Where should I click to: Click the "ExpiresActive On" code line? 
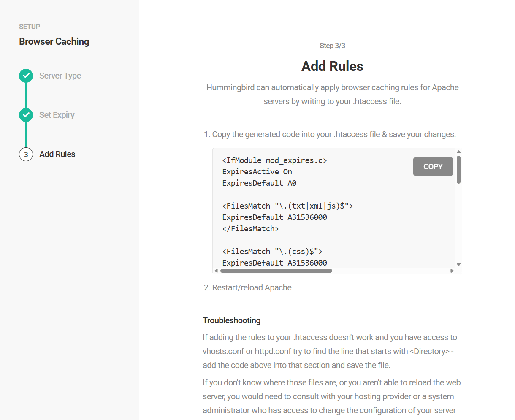[257, 172]
